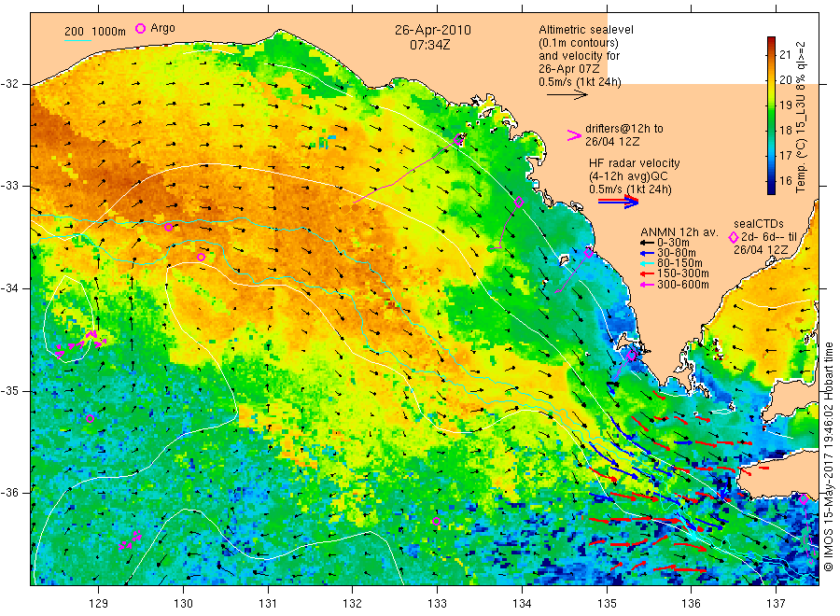
Task: Click the black altimetric velocity scale arrow
Action: (567, 95)
